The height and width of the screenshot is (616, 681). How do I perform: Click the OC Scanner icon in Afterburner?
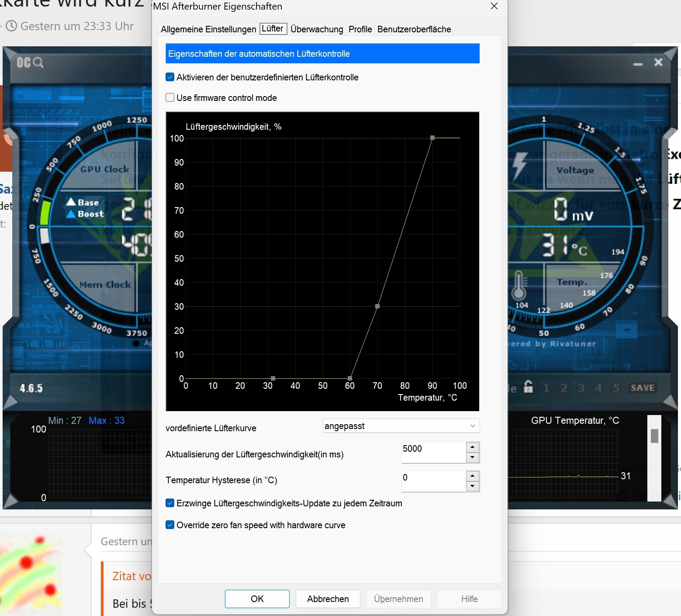point(30,62)
